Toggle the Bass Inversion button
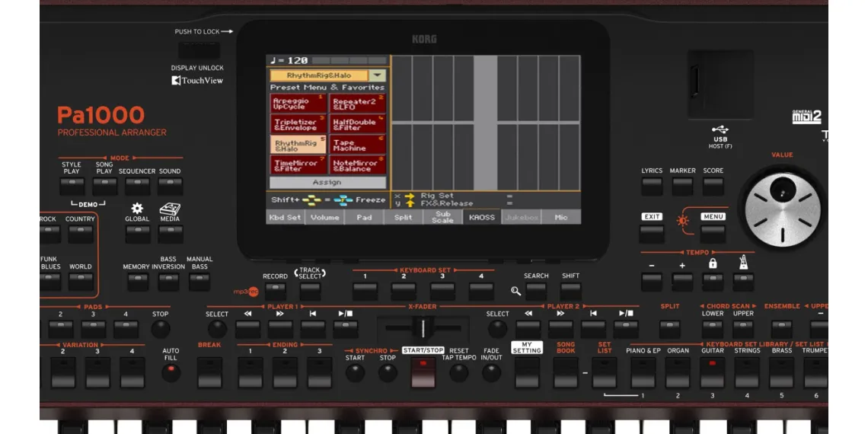Screen dimensions: 868x434 [168, 282]
